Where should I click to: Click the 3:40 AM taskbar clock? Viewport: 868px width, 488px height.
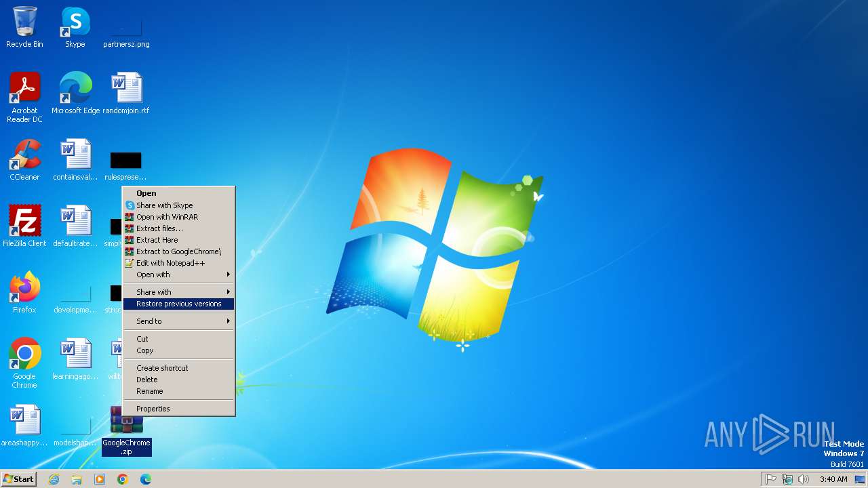[x=833, y=479]
